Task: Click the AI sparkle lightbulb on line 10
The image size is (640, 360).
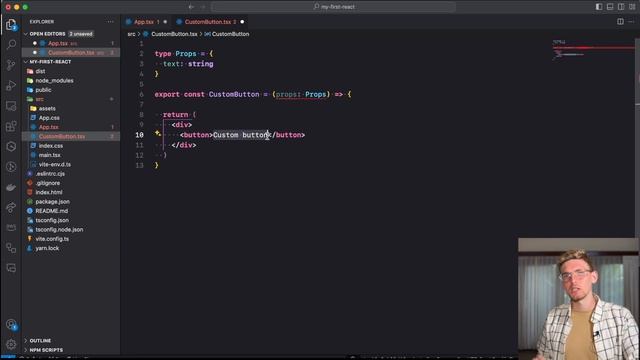Action: click(158, 133)
